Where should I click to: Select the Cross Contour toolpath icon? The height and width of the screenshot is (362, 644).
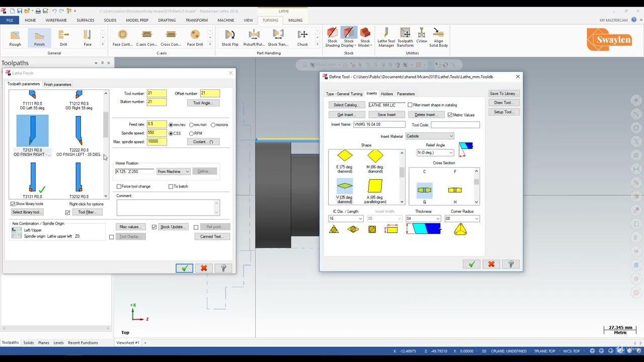coord(171,38)
